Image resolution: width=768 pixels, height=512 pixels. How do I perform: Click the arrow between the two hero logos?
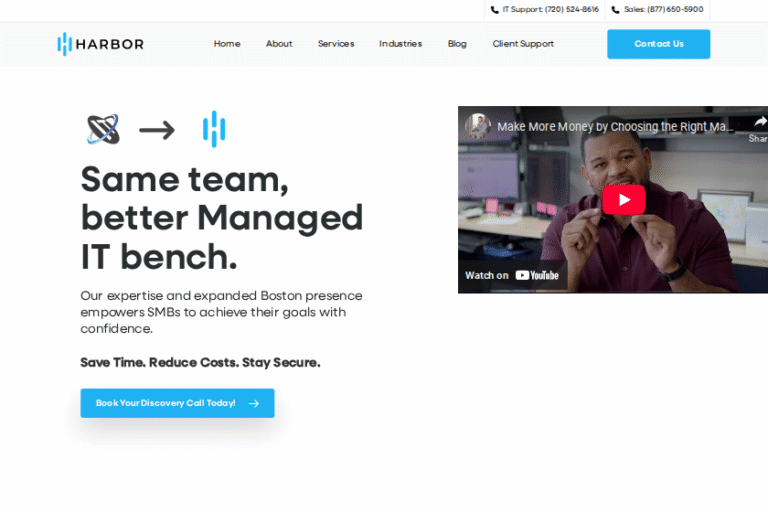tap(157, 130)
